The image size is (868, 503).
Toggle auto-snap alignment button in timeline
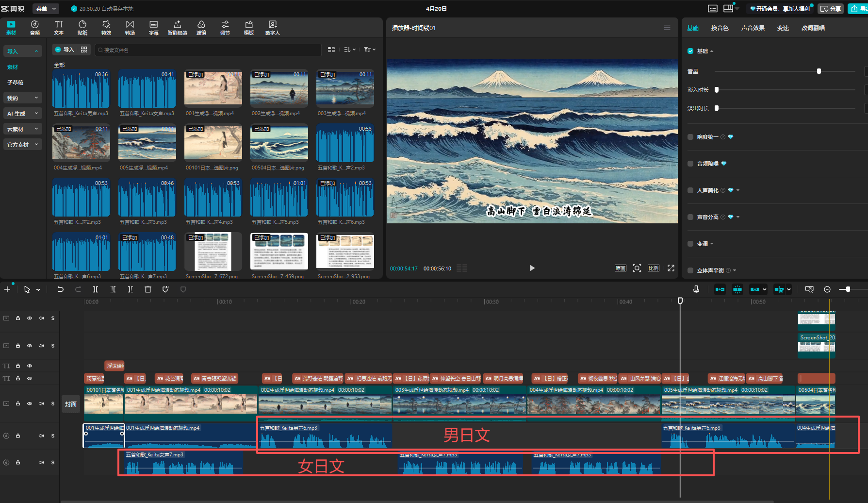pos(737,289)
